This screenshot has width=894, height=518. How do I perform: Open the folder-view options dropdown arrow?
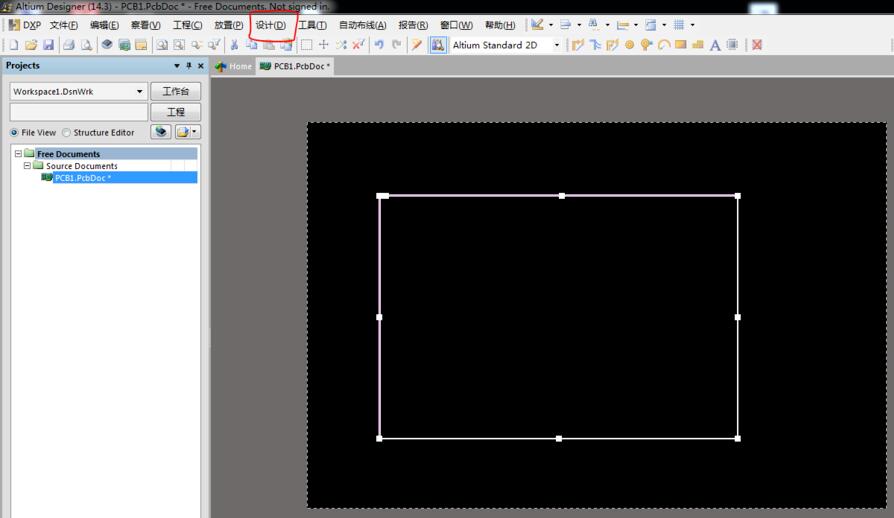coord(194,132)
